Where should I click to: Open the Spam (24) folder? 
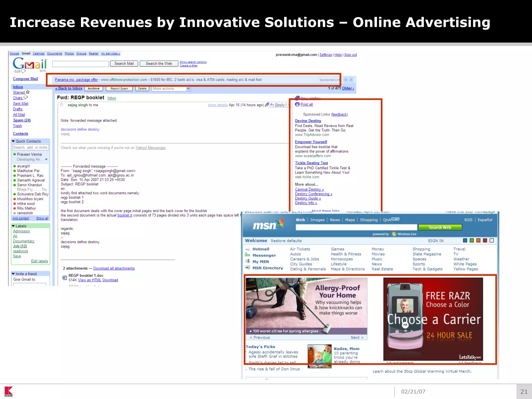coord(22,120)
